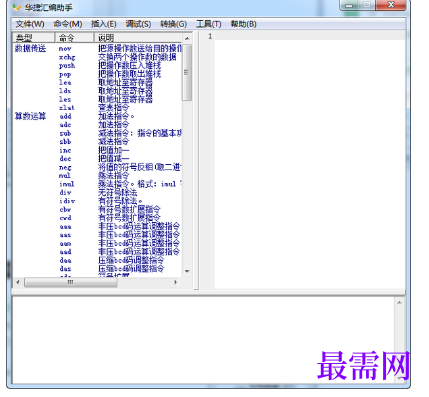Select the adc command row

[x=97, y=125]
